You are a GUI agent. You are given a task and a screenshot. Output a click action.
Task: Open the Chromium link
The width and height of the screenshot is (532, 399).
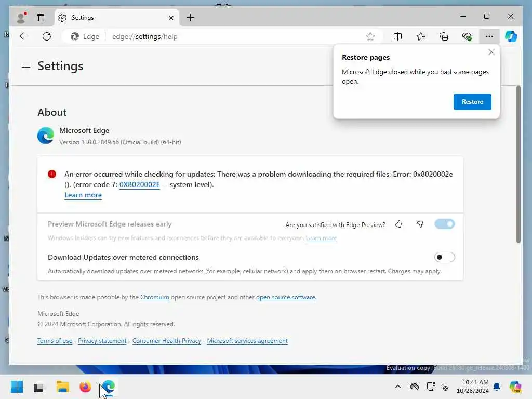(154, 297)
